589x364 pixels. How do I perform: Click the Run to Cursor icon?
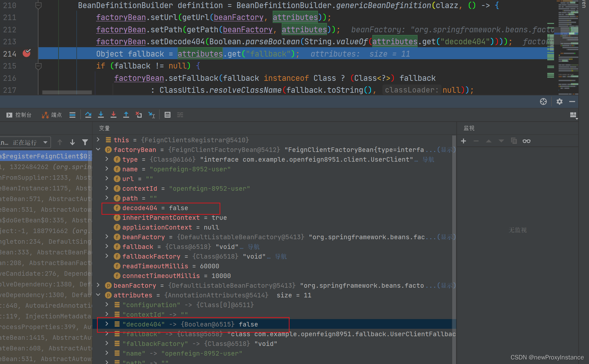pos(151,115)
